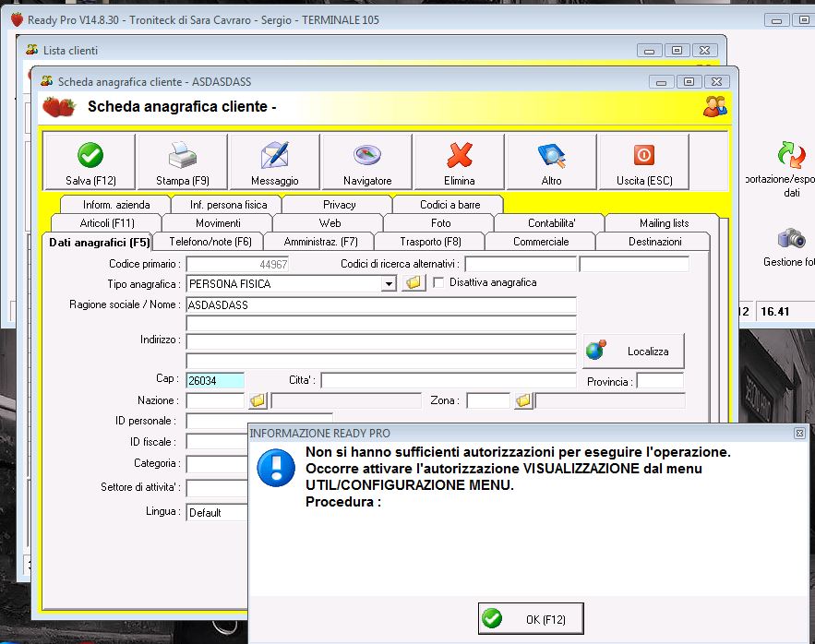Expand the Tipo anagrafica dropdown
The width and height of the screenshot is (815, 644).
point(389,284)
